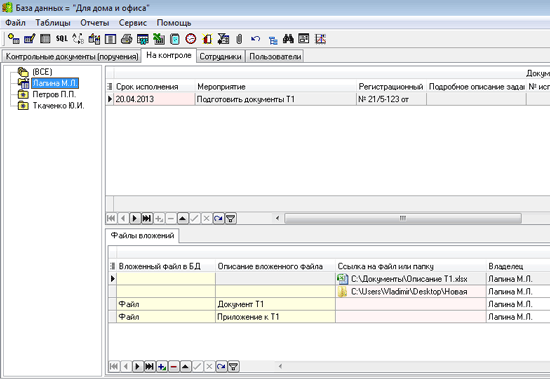Select the На контроле tab
Viewport: 550px width, 379px height.
(x=169, y=55)
